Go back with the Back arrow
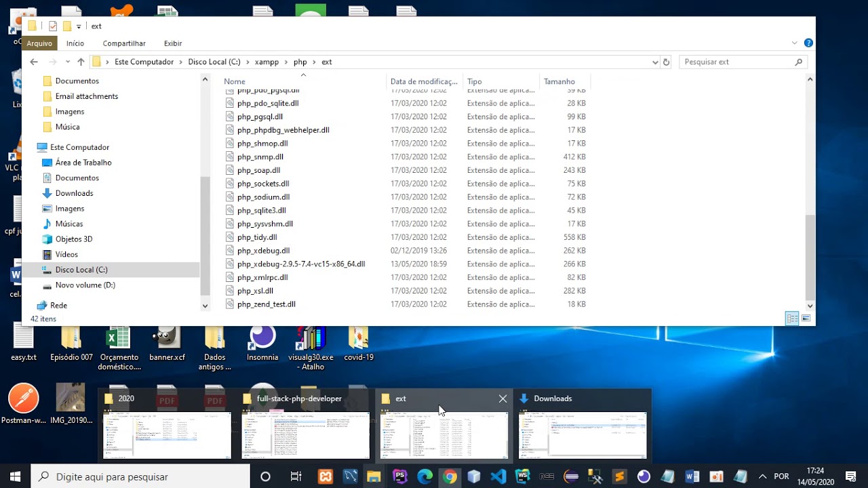 click(x=34, y=62)
